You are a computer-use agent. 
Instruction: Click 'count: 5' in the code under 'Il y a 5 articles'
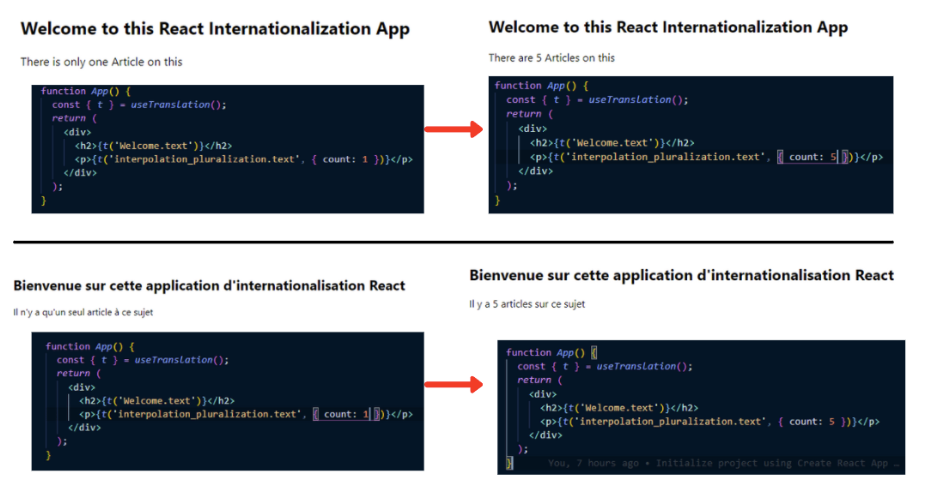pyautogui.click(x=812, y=421)
